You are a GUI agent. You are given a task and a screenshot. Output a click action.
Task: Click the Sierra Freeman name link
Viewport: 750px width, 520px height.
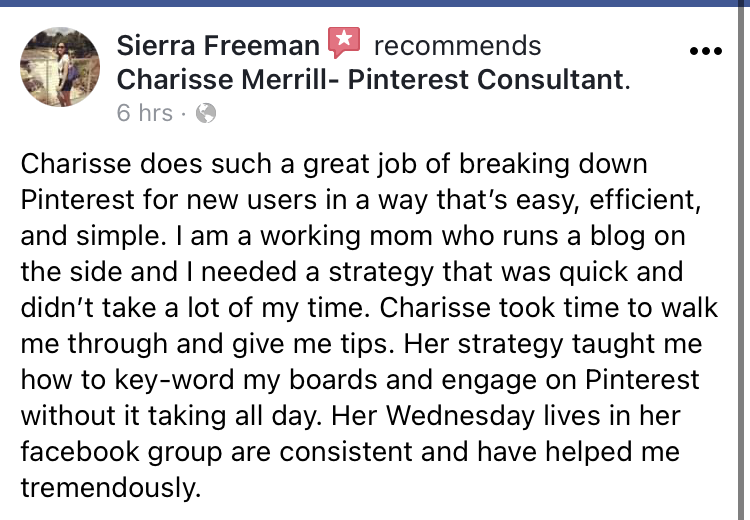[218, 46]
